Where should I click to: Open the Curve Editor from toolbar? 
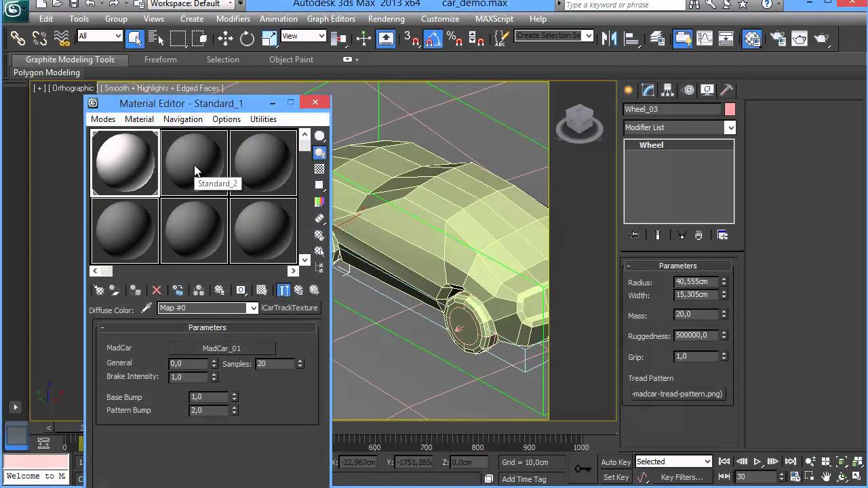point(705,39)
